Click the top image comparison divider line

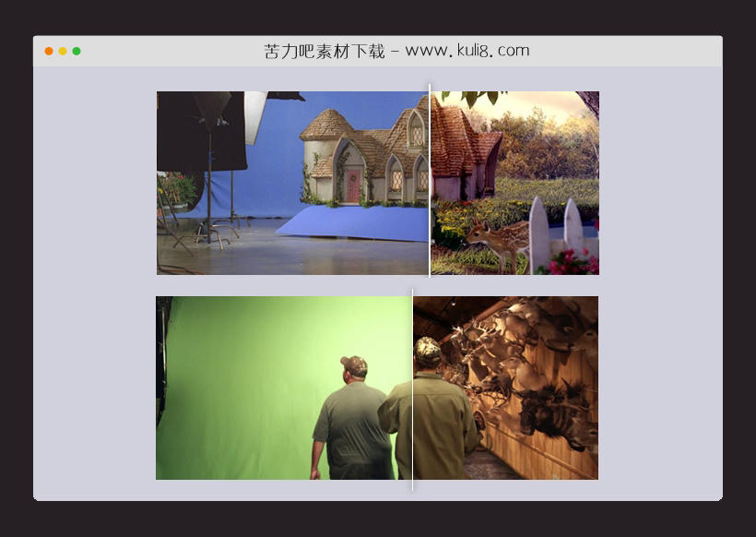click(x=430, y=183)
